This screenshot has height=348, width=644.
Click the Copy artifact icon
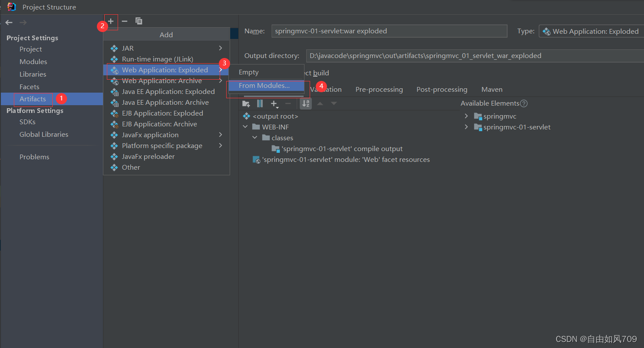(139, 21)
